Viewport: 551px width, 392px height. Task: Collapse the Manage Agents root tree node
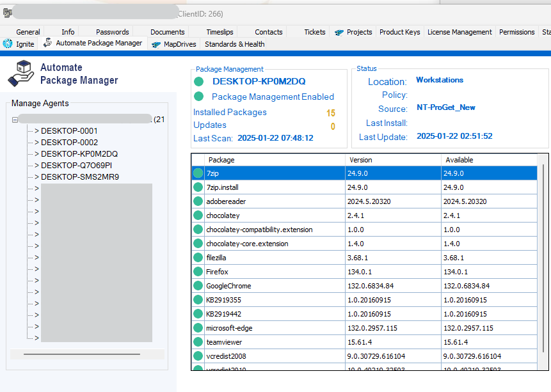[15, 120]
